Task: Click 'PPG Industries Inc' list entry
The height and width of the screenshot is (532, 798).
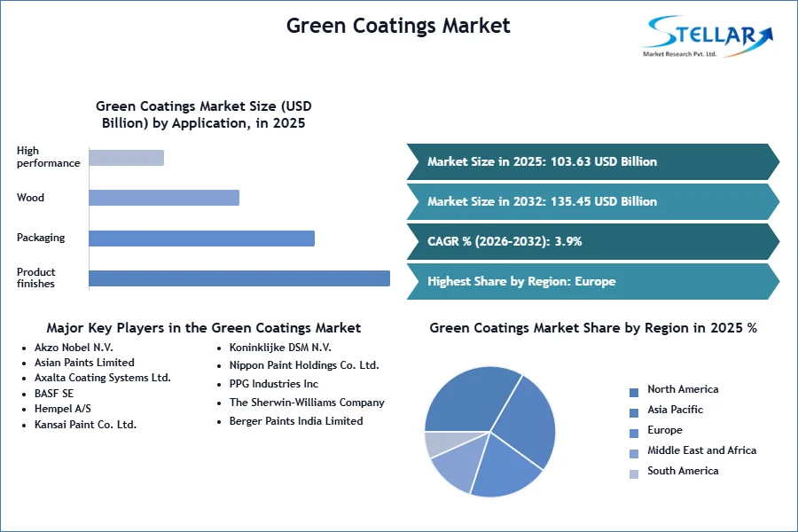Action: pyautogui.click(x=274, y=384)
